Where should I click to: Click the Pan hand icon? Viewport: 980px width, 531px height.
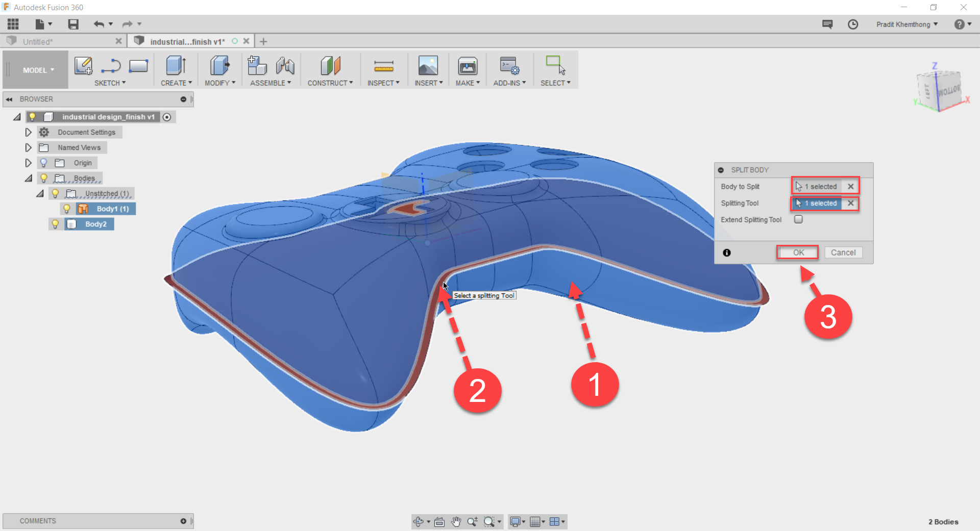point(455,521)
